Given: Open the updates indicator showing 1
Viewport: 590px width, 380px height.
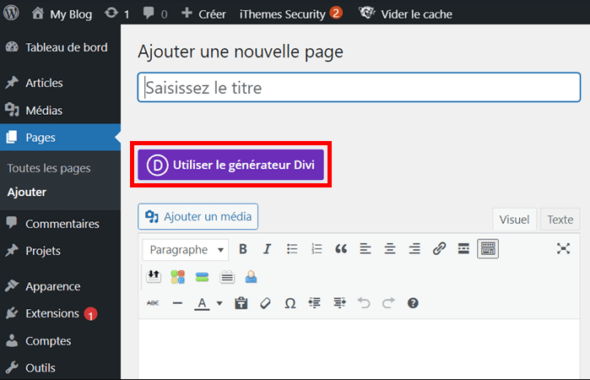Looking at the screenshot, I should 117,14.
